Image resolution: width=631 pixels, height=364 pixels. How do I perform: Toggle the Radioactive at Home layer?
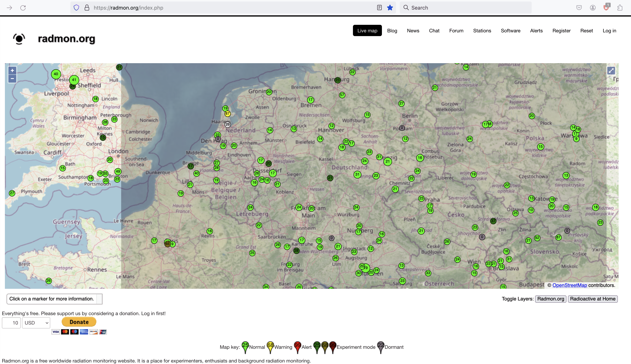click(x=592, y=299)
